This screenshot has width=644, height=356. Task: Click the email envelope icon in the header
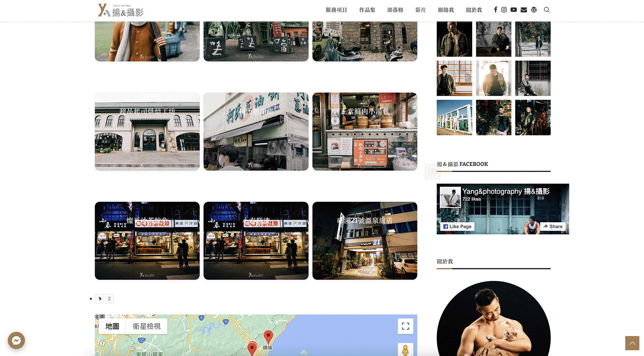524,10
